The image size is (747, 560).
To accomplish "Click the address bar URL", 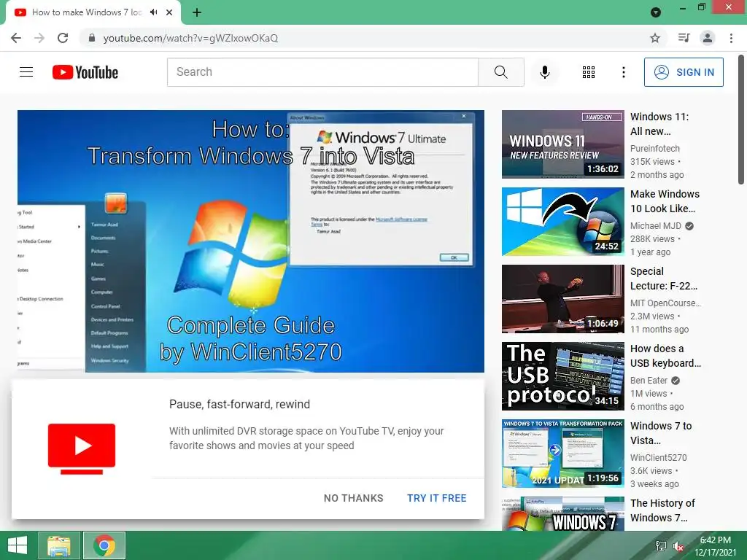I will tap(190, 38).
